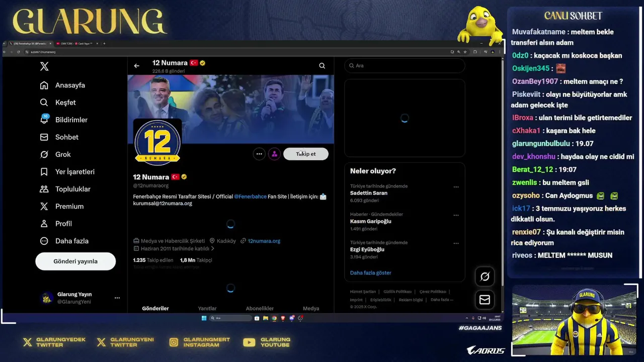The image size is (644, 362).
Task: Bookmark this page with the star icon
Action: pyautogui.click(x=466, y=52)
